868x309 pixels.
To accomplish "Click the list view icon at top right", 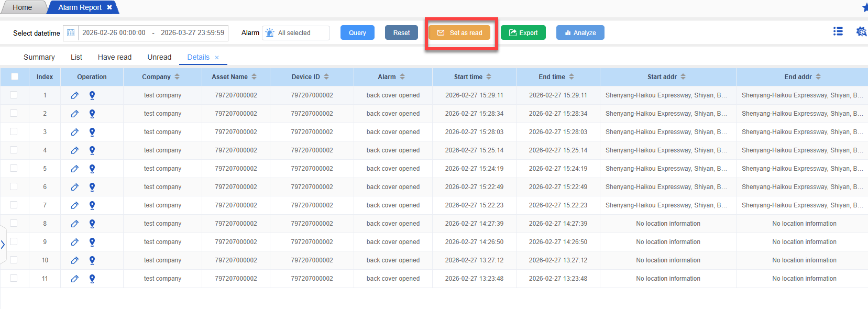I will tap(838, 31).
